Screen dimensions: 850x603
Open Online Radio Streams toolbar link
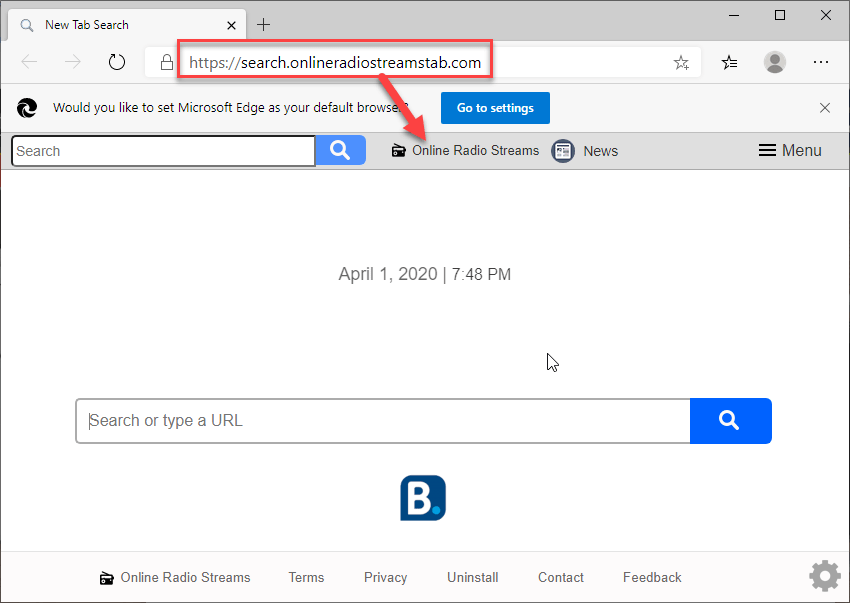[x=465, y=150]
